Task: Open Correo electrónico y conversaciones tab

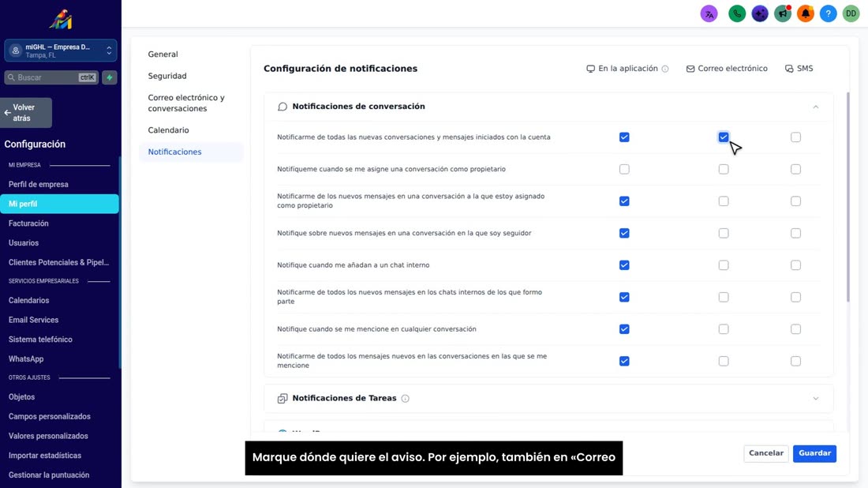Action: 186,103
